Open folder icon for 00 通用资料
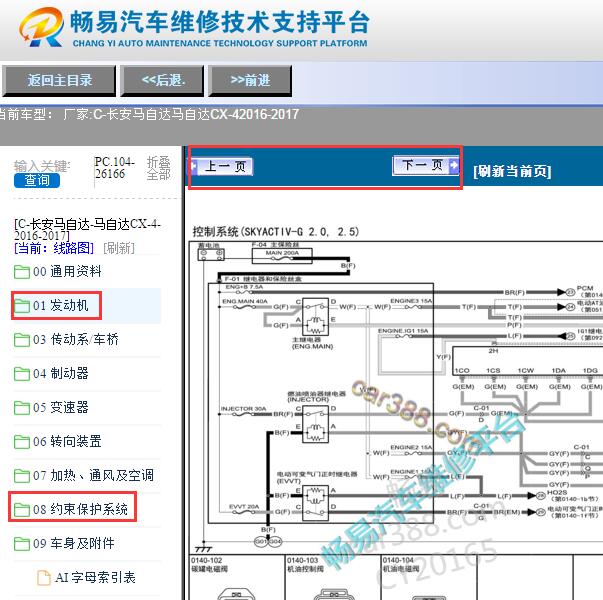 (22, 272)
